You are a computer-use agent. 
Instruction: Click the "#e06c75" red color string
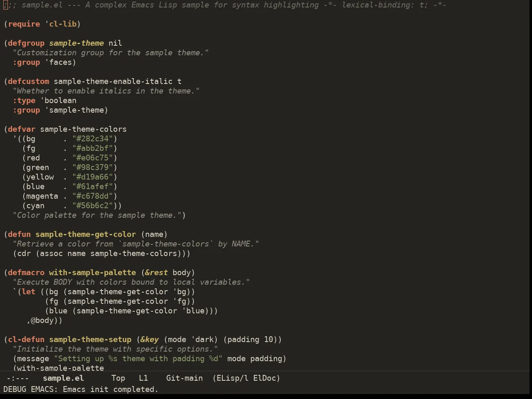pyautogui.click(x=93, y=158)
